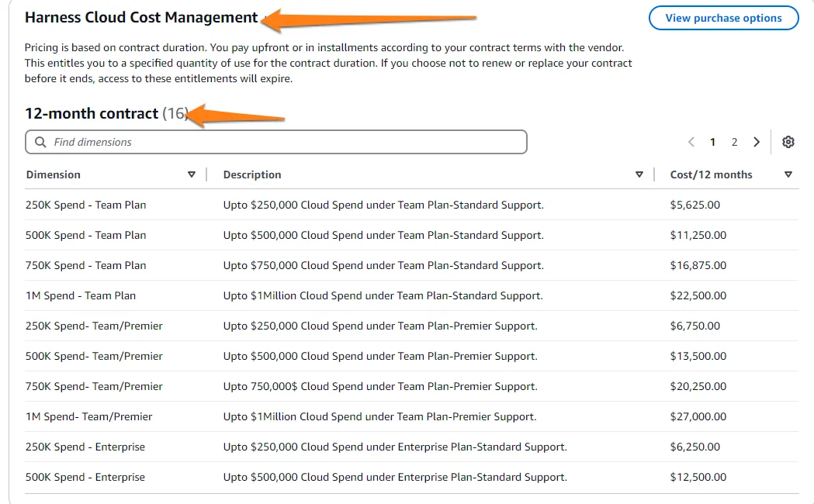Select 500K Spend- Team/Premier row
Viewport: 814px width, 504px height.
(x=411, y=356)
